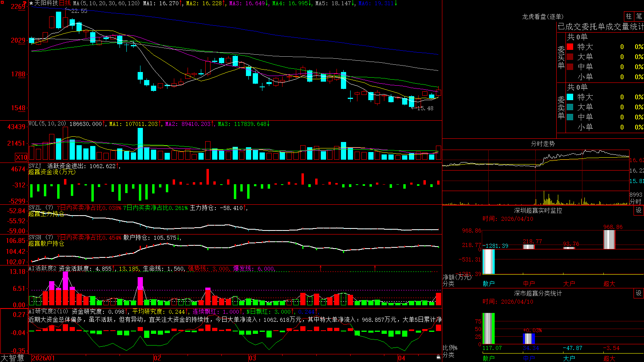Click the lock icon below the chart
The width and height of the screenshot is (644, 362).
click(x=438, y=357)
